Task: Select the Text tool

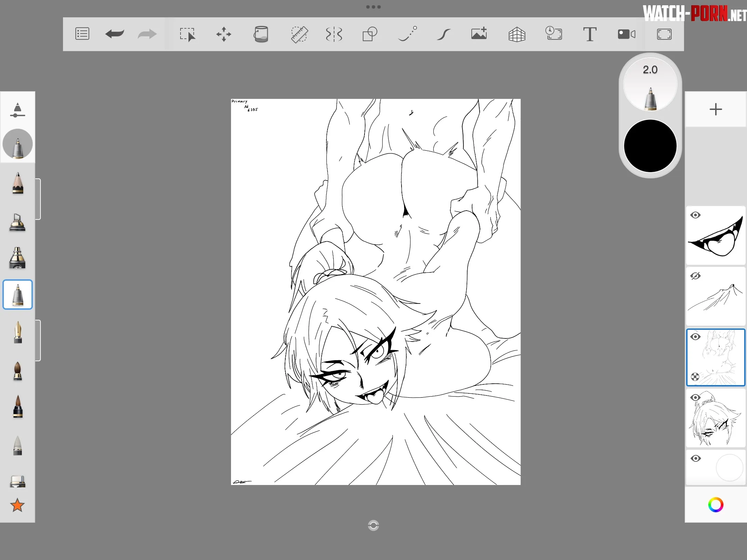Action: 590,34
